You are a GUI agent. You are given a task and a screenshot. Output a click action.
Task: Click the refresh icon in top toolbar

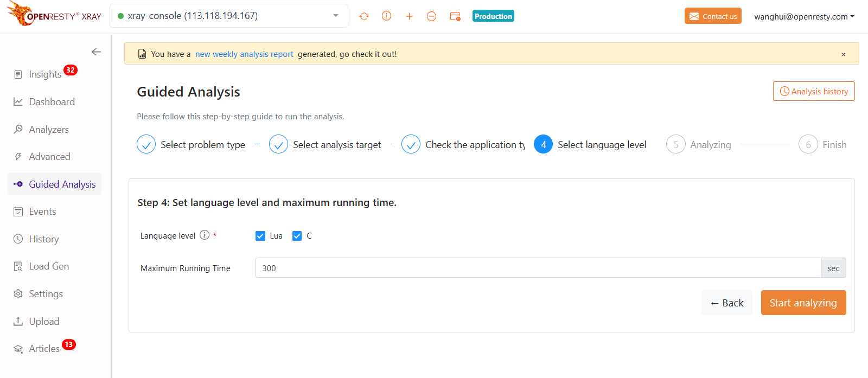[364, 16]
